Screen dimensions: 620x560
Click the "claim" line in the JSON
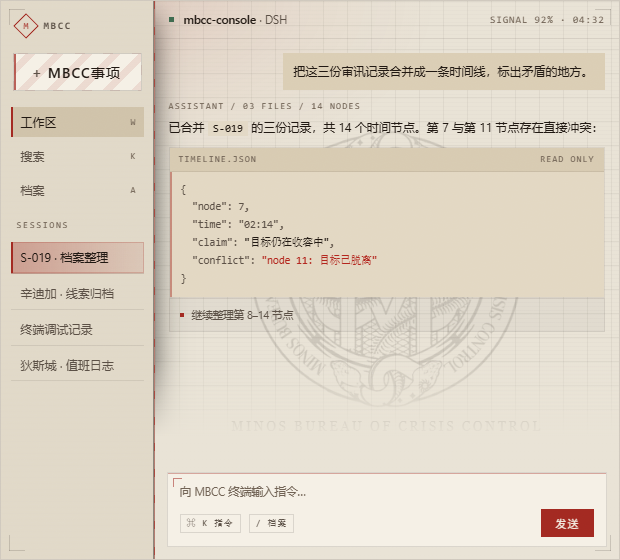[263, 242]
